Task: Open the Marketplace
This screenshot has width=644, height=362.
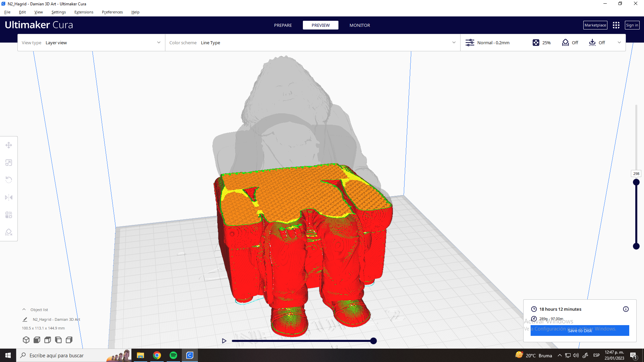Action: click(x=595, y=25)
